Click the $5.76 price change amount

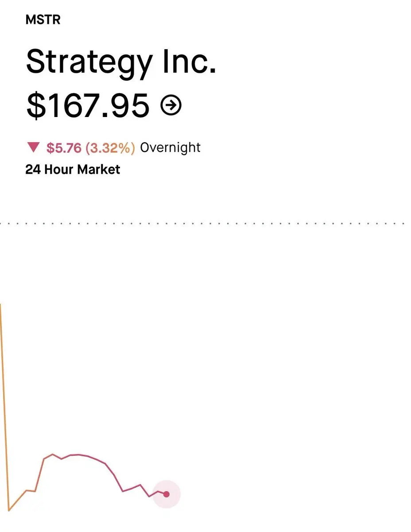coord(64,148)
